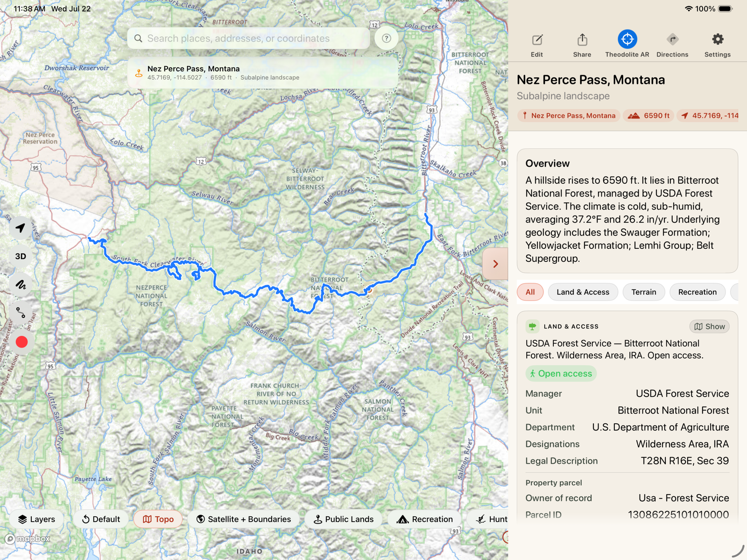Tap the 11:38 AM clock
The width and height of the screenshot is (747, 560).
[x=29, y=9]
